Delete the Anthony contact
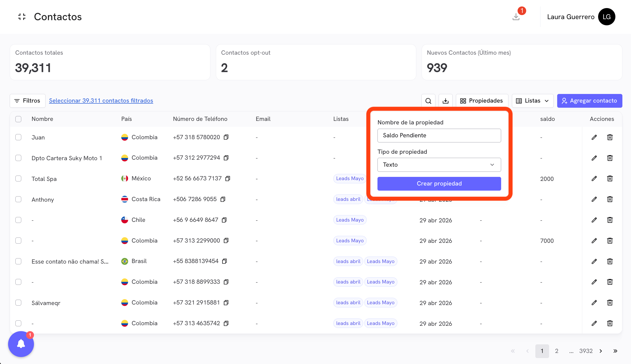The image size is (631, 364). click(610, 199)
